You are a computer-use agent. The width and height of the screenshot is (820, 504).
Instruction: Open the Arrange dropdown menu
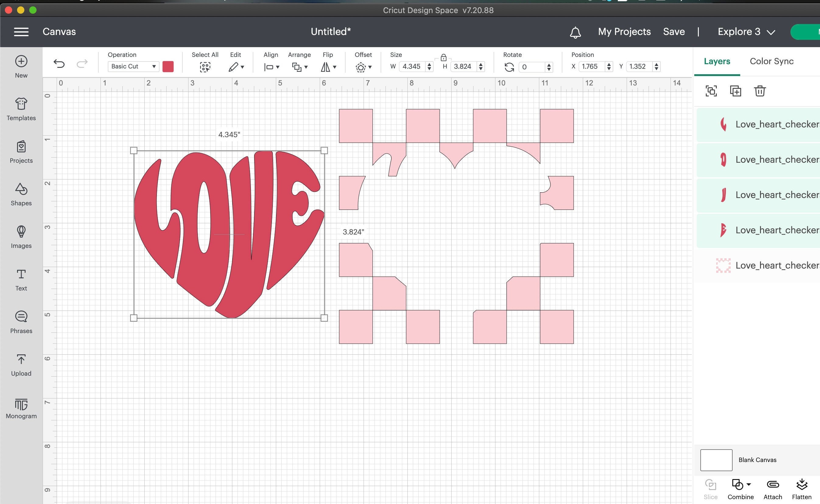[299, 67]
